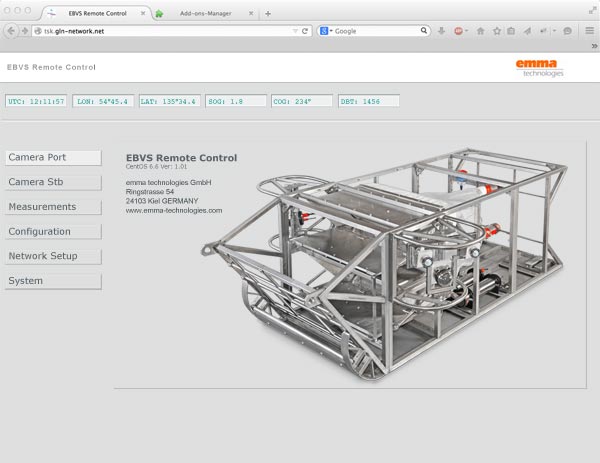This screenshot has height=463, width=600.
Task: Click the bold EBVS Remote Control heading
Action: 181,158
